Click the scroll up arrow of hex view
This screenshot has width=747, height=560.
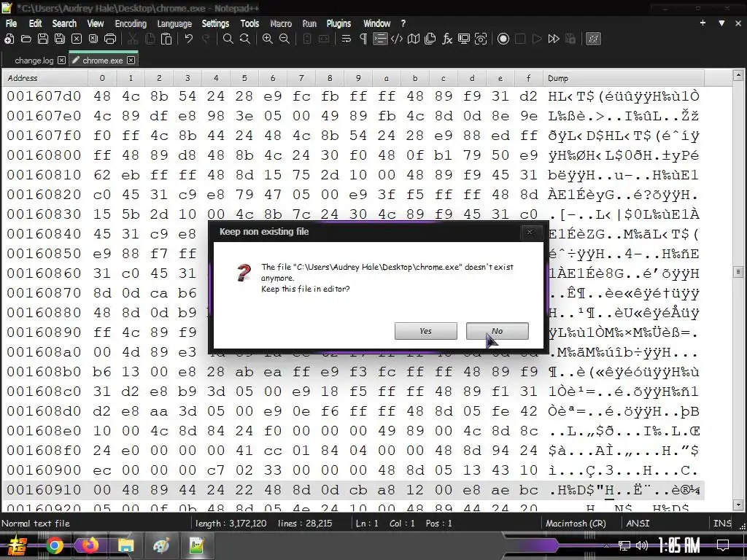click(x=738, y=75)
